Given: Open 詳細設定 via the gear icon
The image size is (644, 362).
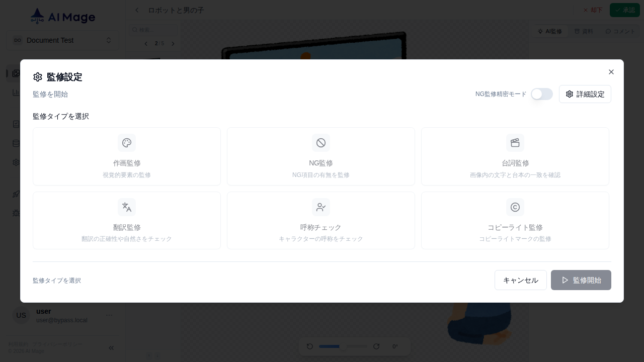Looking at the screenshot, I should click(x=585, y=94).
